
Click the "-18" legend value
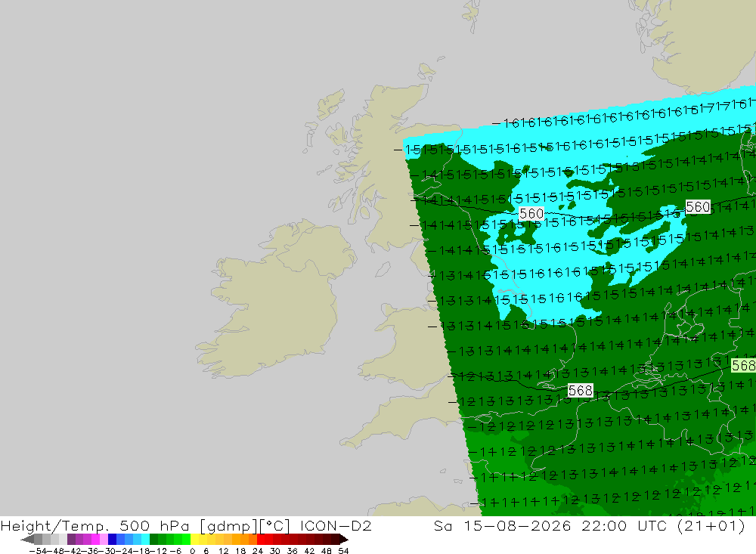click(143, 551)
